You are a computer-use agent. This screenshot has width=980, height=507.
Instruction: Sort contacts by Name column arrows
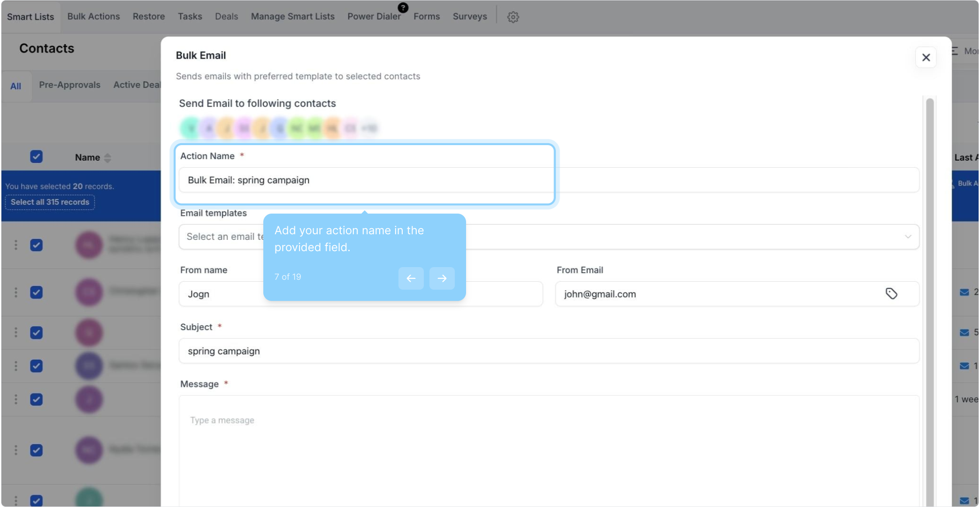point(107,158)
